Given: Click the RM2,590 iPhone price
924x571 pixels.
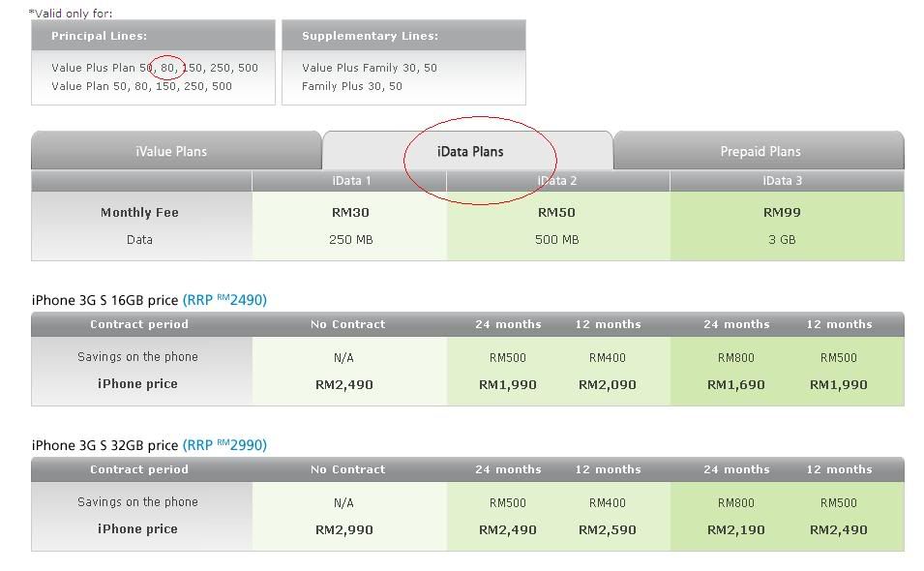Looking at the screenshot, I should [x=608, y=529].
